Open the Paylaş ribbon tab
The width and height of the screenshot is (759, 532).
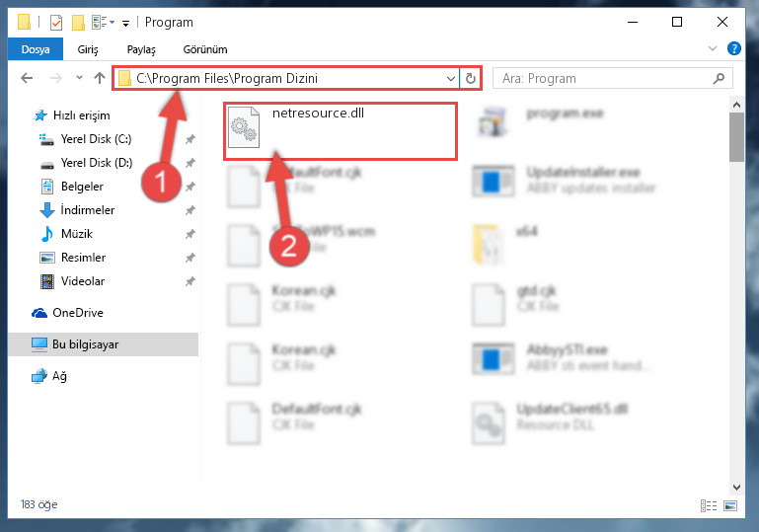141,49
